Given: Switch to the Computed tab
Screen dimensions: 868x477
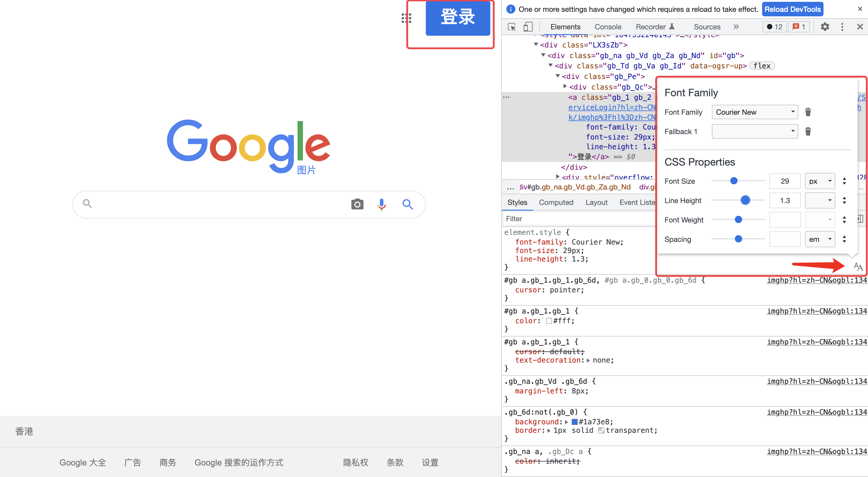Looking at the screenshot, I should pos(556,202).
